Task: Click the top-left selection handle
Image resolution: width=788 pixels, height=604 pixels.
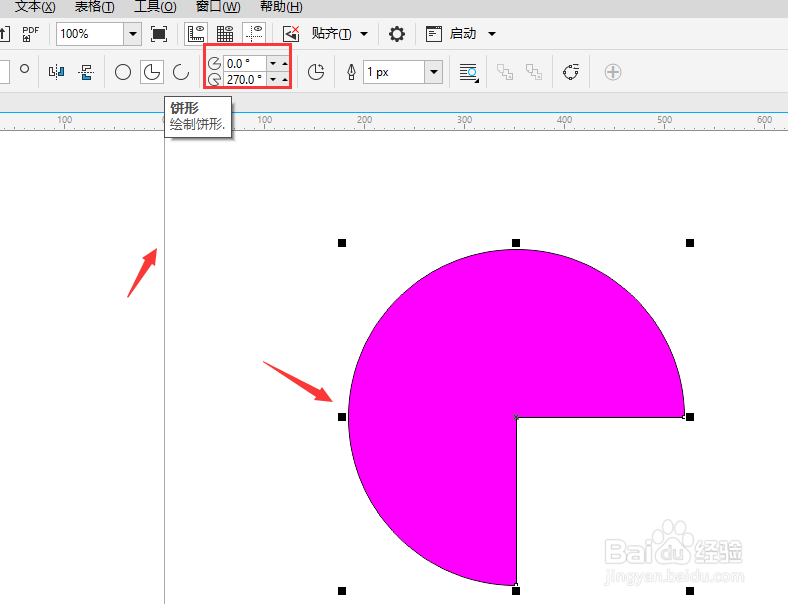Action: [342, 243]
